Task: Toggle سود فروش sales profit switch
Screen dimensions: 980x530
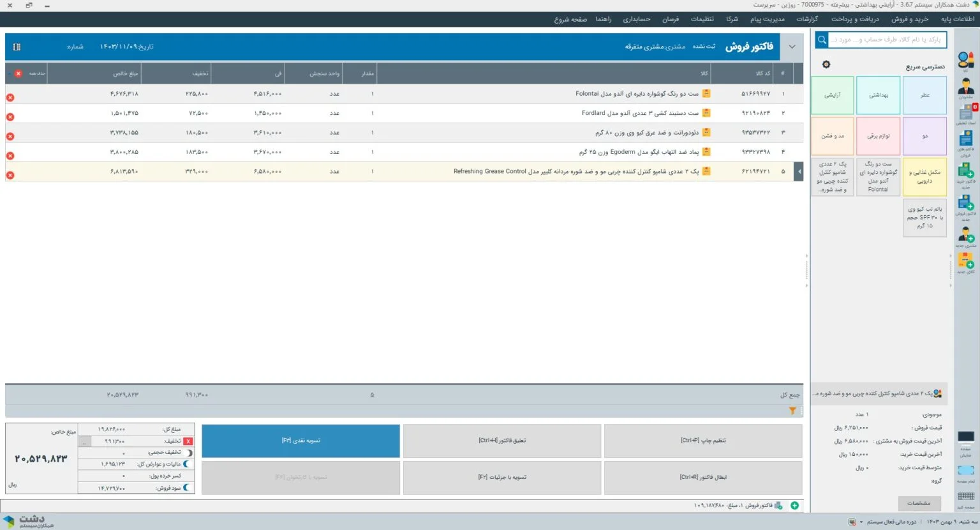Action: tap(187, 488)
